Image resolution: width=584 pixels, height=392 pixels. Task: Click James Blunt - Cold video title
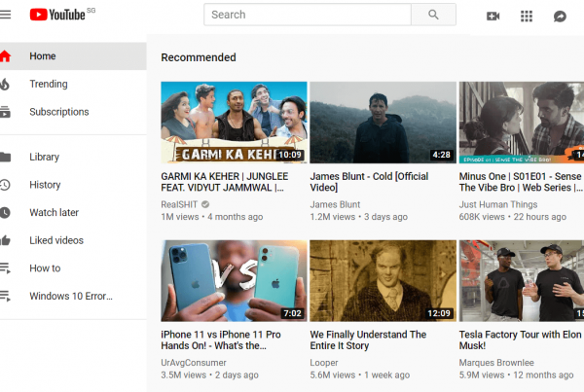(369, 182)
